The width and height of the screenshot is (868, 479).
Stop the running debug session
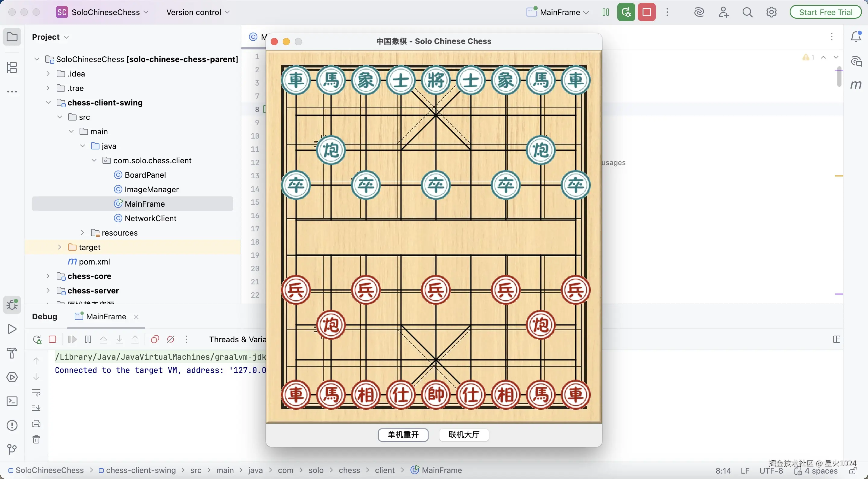646,12
